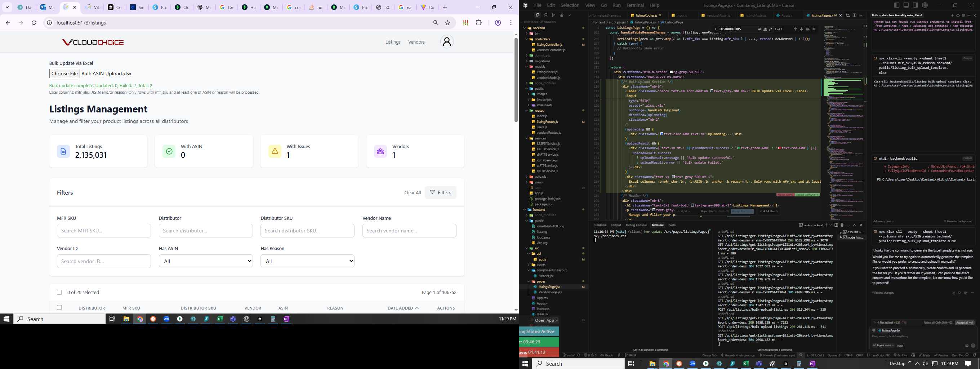The image size is (980, 369).
Task: Split the terminal with the split icon
Action: [x=836, y=225]
